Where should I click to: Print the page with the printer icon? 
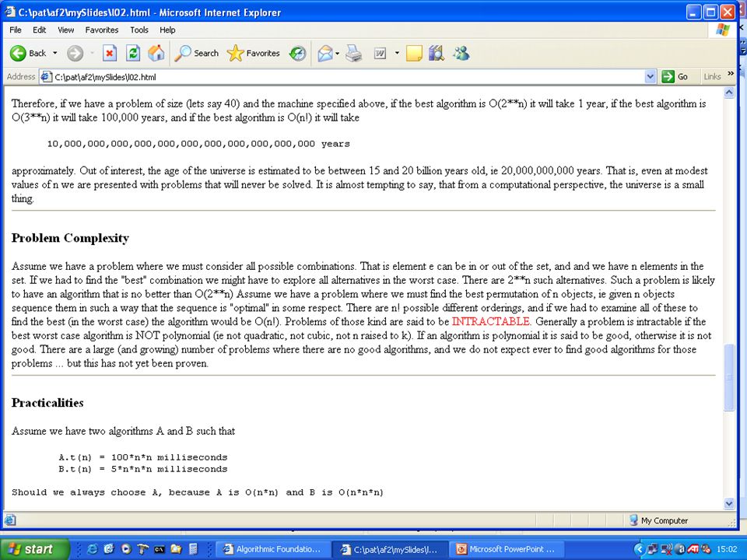pos(353,54)
